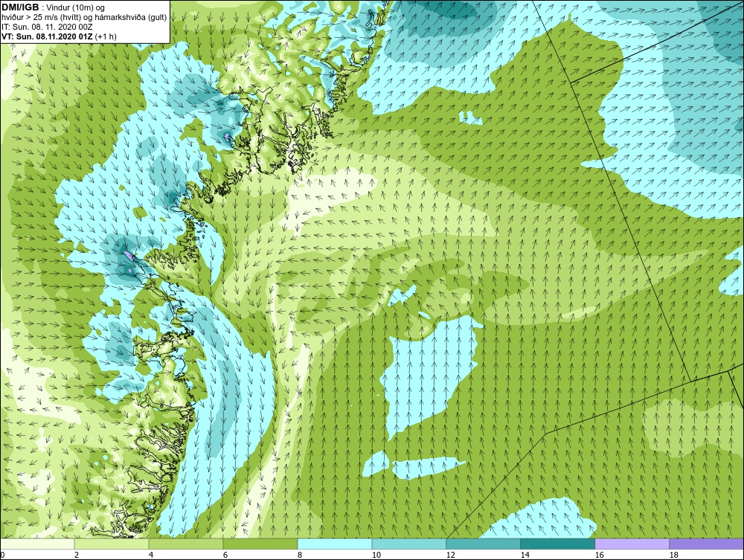Click the 8–10 m/s light cyan legend swatch
This screenshot has height=560, width=744.
[x=335, y=544]
